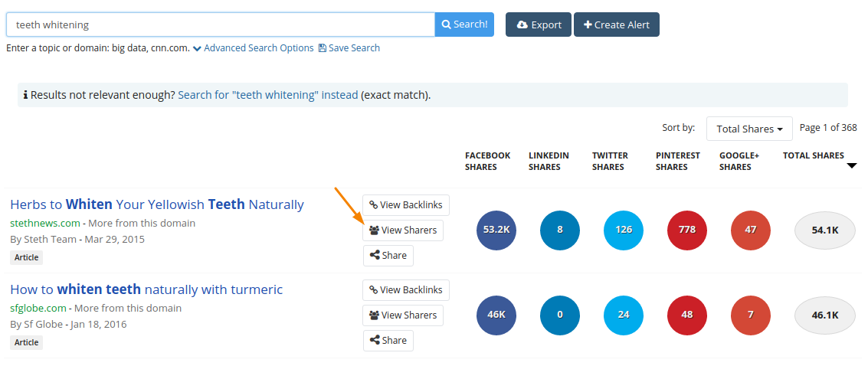Image resolution: width=868 pixels, height=366 pixels.
Task: Expand Advanced Search Options
Action: tap(254, 48)
